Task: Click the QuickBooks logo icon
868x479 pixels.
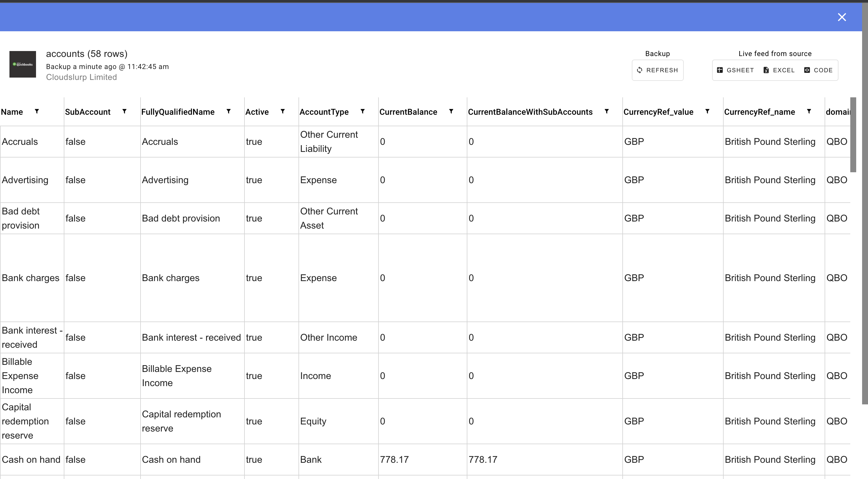Action: coord(22,64)
